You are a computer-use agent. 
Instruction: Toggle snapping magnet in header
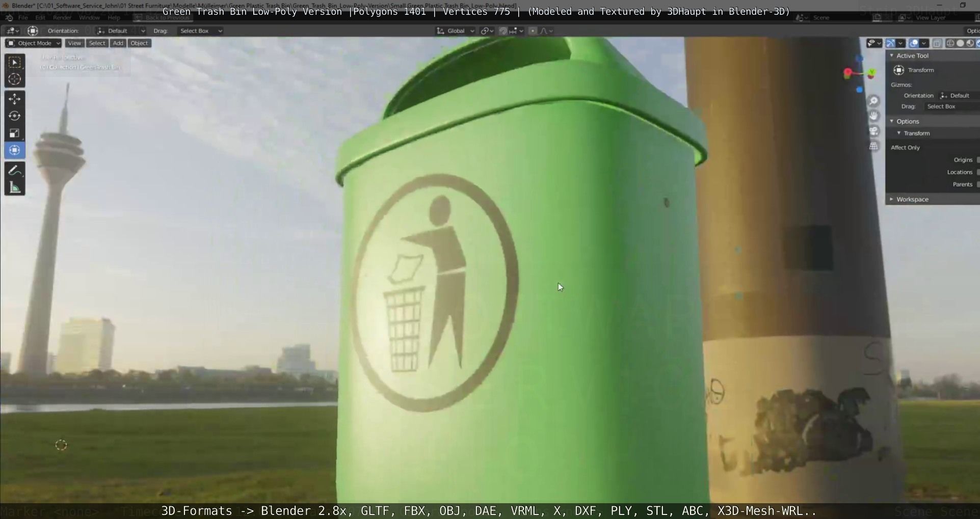point(502,31)
